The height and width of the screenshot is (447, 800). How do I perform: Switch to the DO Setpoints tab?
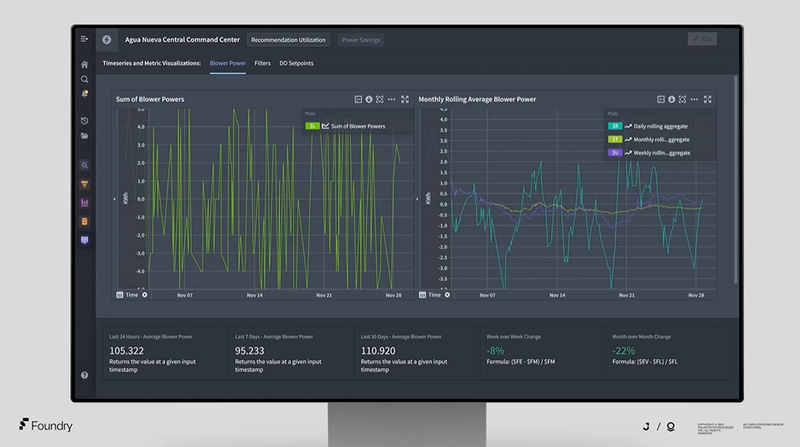[x=296, y=63]
